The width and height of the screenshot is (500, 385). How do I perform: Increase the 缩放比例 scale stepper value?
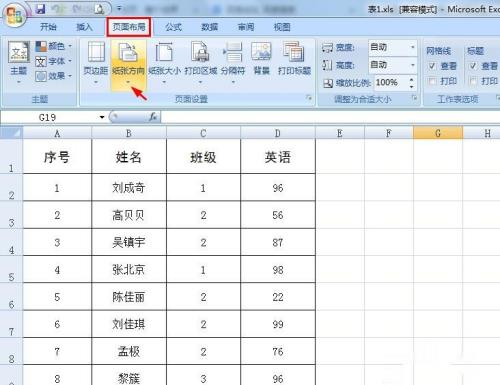pos(412,79)
